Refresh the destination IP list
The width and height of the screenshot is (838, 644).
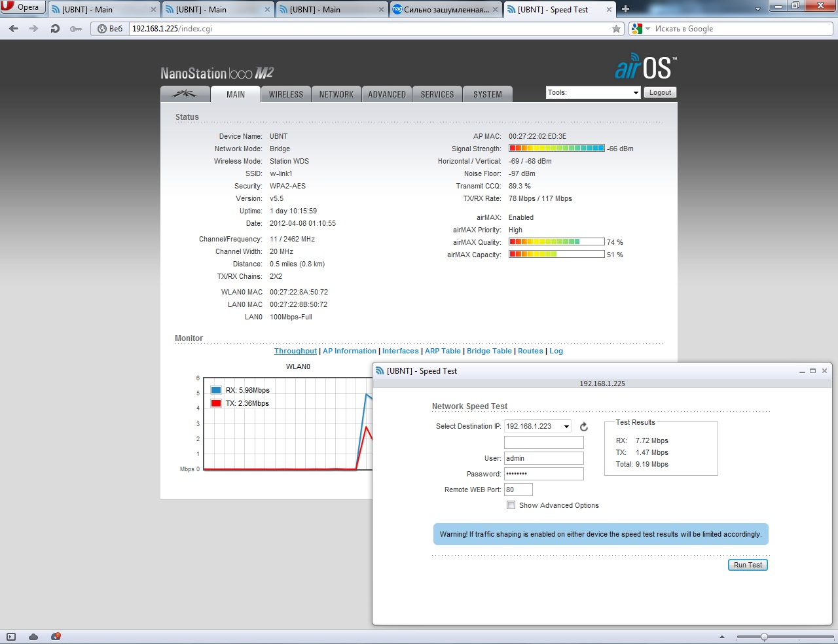point(583,427)
